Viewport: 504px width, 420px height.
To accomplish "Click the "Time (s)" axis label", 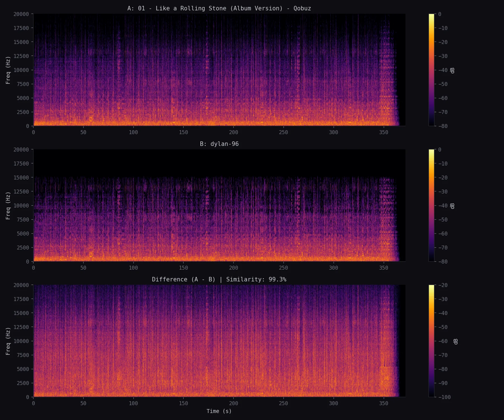I will point(219,411).
